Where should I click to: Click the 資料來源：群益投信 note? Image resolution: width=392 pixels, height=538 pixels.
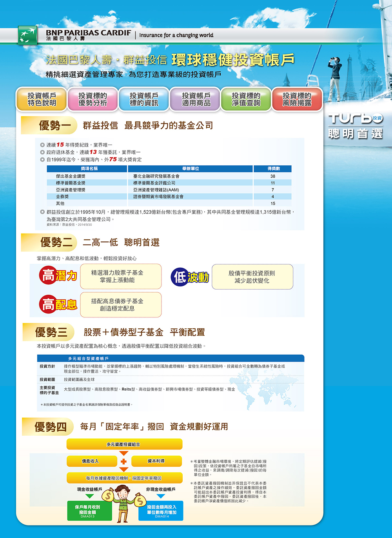tap(69, 225)
